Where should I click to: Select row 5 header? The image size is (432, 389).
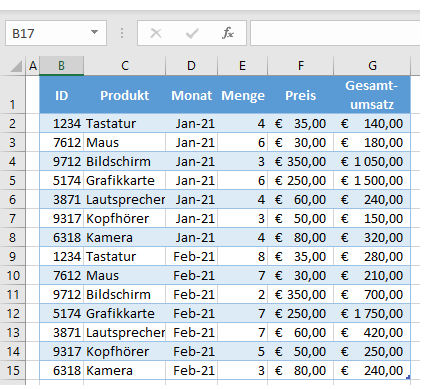click(13, 180)
